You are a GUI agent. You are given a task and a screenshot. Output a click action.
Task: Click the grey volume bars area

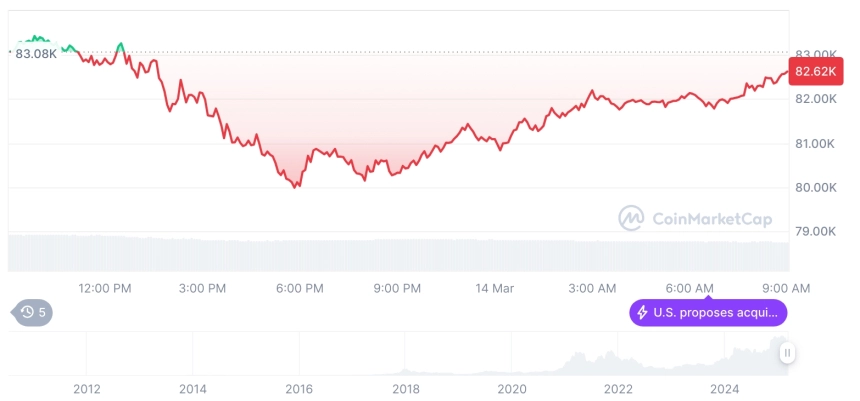pyautogui.click(x=398, y=253)
